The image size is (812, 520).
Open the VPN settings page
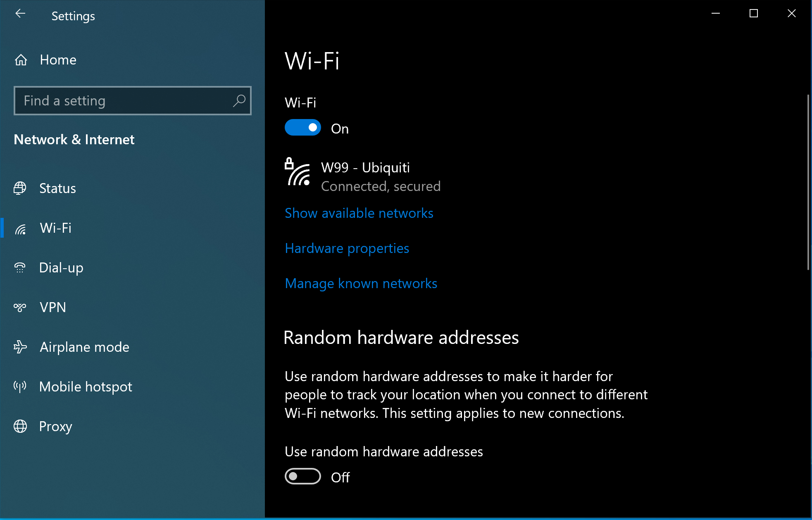point(132,307)
